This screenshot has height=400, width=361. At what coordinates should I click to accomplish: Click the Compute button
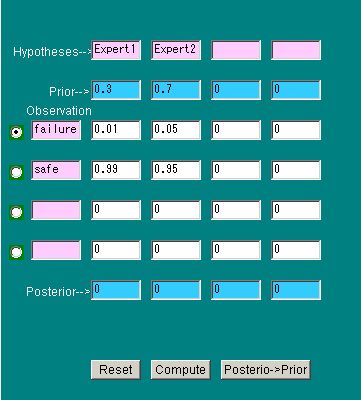(x=180, y=369)
